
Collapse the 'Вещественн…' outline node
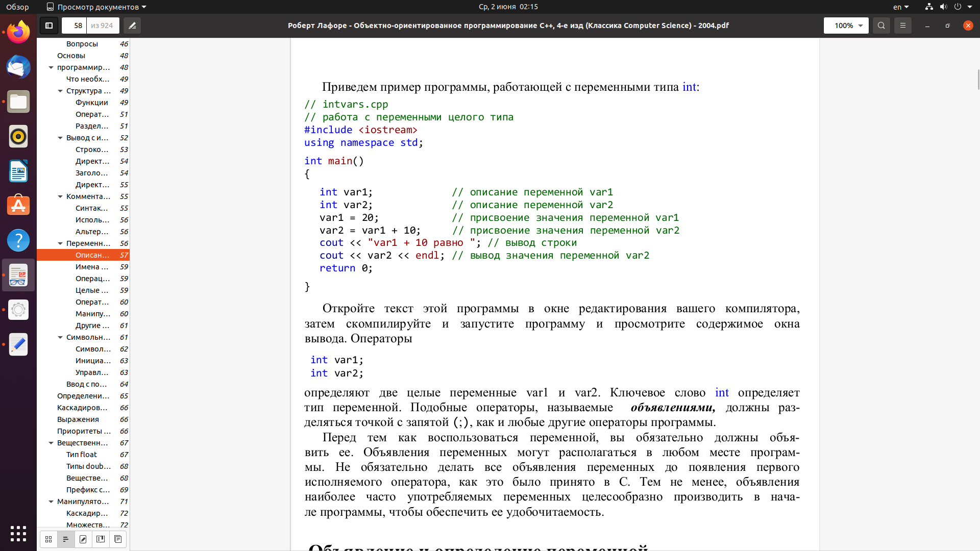51,443
